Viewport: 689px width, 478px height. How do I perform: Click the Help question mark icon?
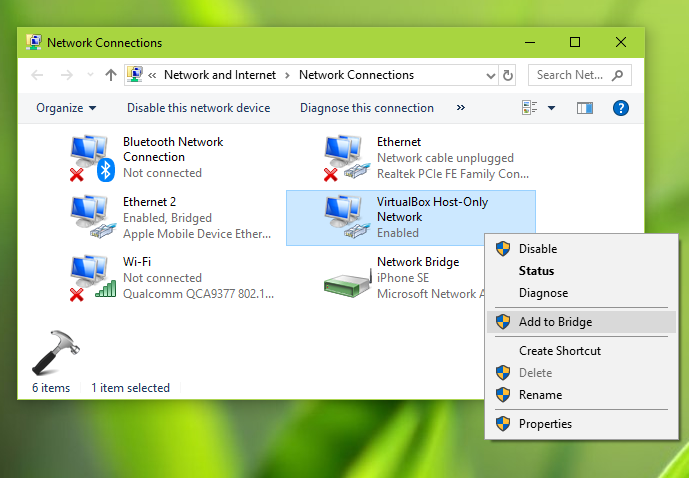tap(620, 108)
